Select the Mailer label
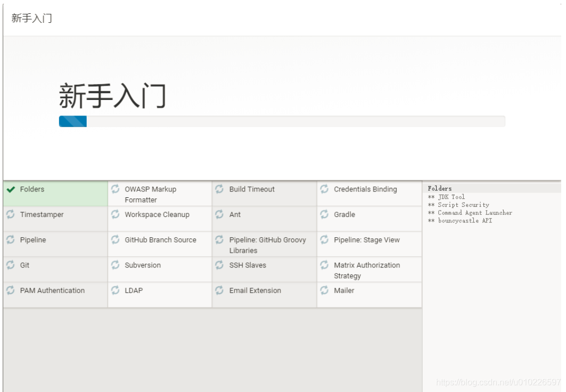 click(x=344, y=290)
